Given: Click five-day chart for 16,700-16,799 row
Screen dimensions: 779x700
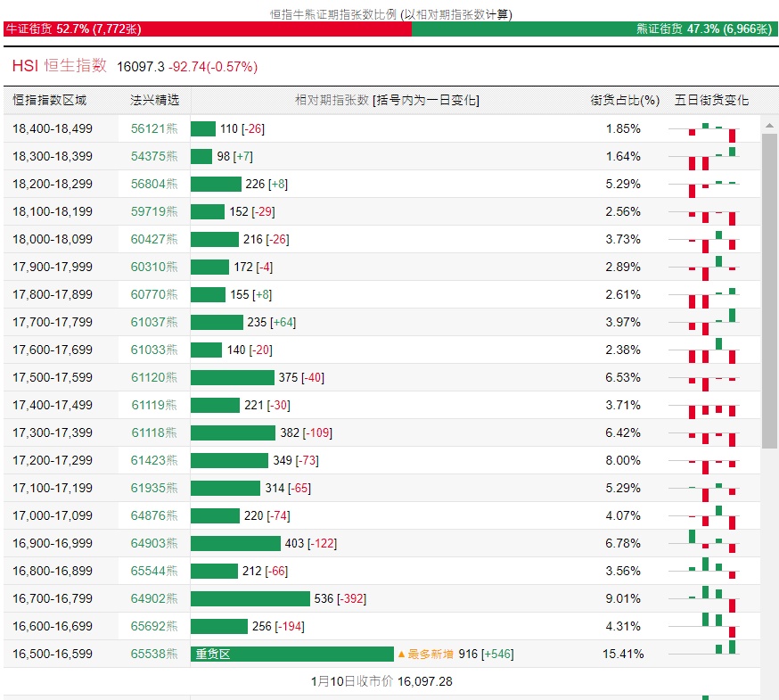Looking at the screenshot, I should (704, 598).
